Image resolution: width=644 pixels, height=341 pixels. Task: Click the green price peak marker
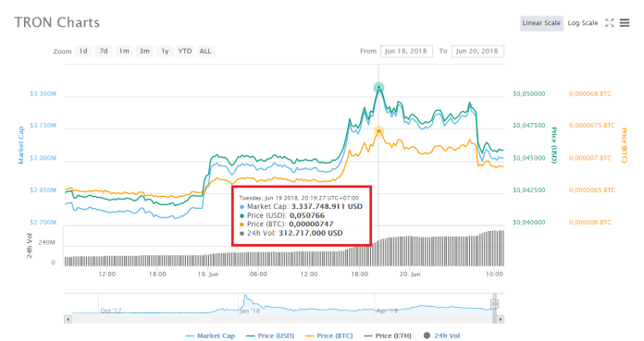pyautogui.click(x=378, y=87)
